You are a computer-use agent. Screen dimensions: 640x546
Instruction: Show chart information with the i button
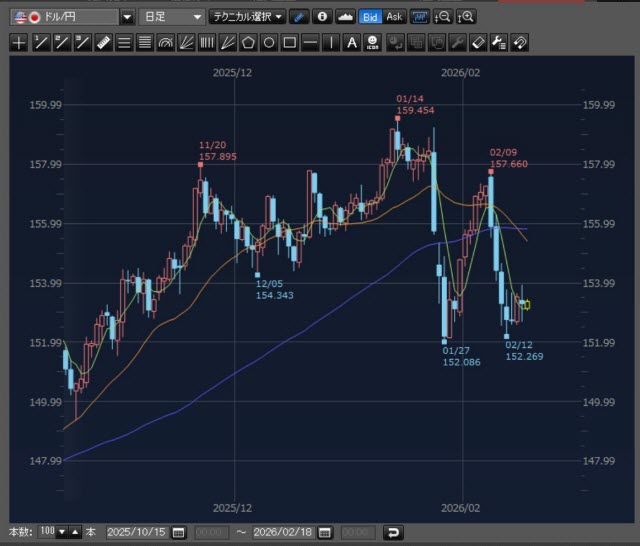[322, 17]
